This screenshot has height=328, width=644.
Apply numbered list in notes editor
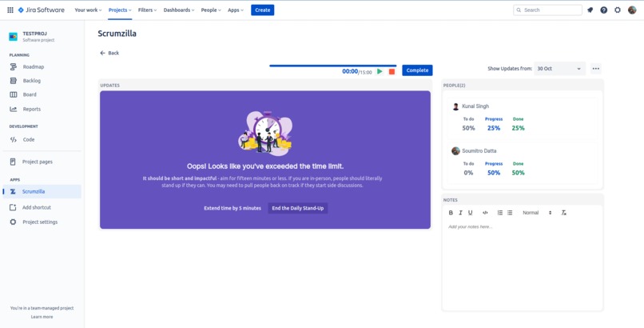coord(500,213)
